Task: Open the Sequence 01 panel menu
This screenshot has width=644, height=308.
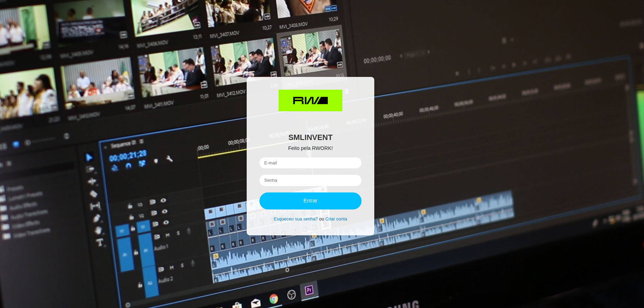Action: [141, 141]
